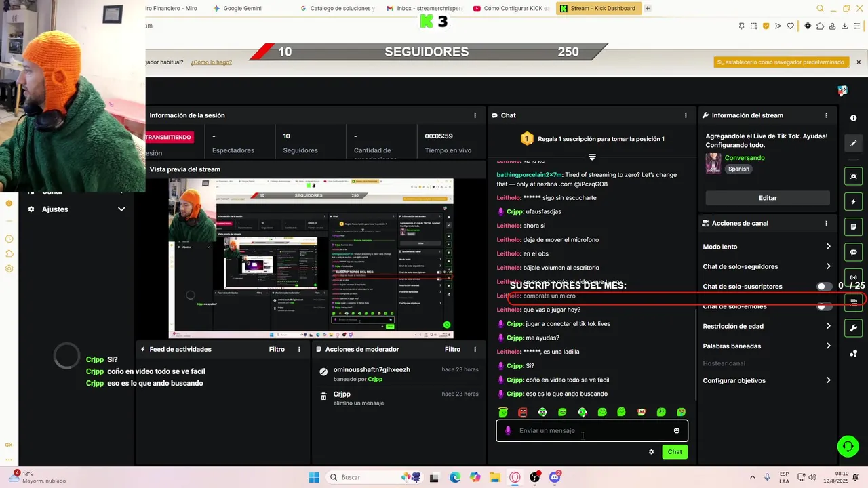The width and height of the screenshot is (868, 488).
Task: Switch to Cómo Configurar KICK tab
Action: (x=511, y=8)
